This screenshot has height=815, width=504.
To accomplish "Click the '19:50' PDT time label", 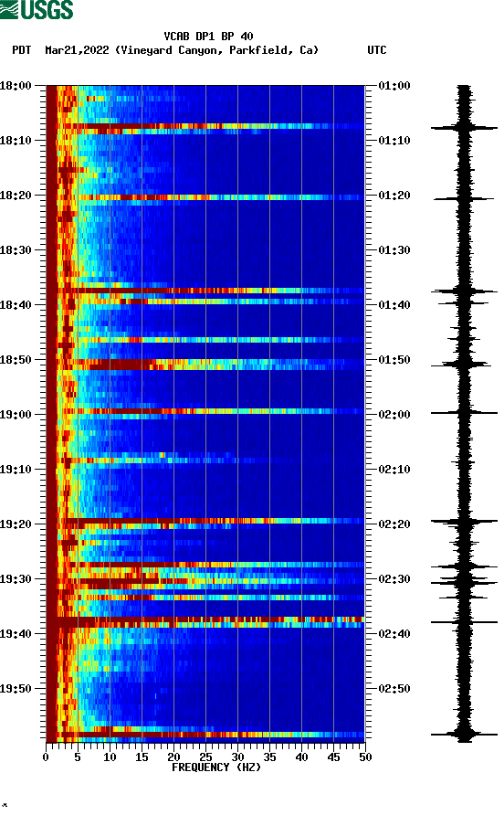I will click(16, 689).
